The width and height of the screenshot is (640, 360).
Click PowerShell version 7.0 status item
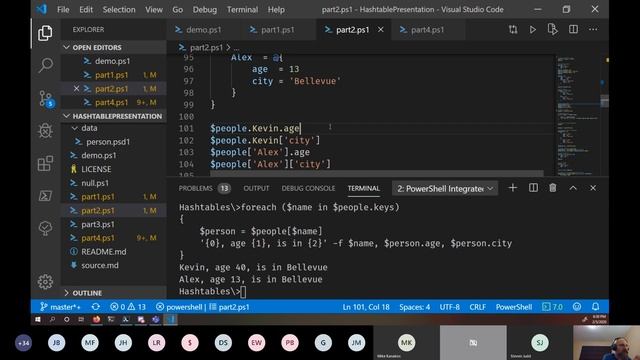[552, 307]
